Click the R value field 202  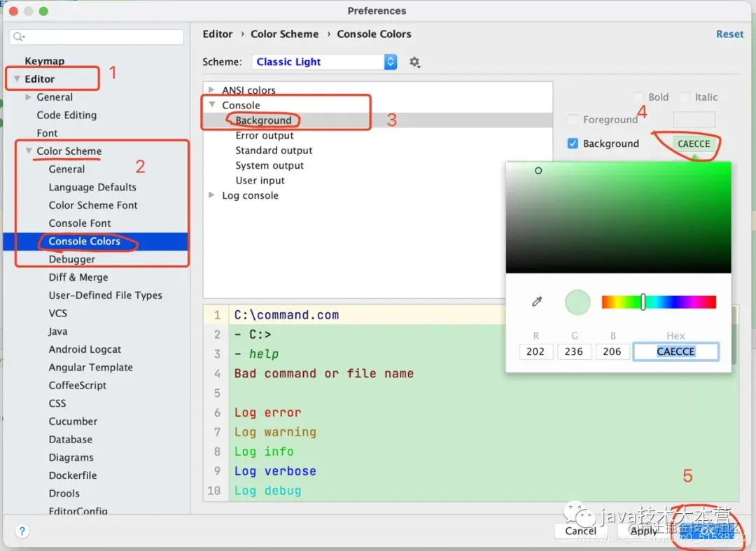point(535,351)
